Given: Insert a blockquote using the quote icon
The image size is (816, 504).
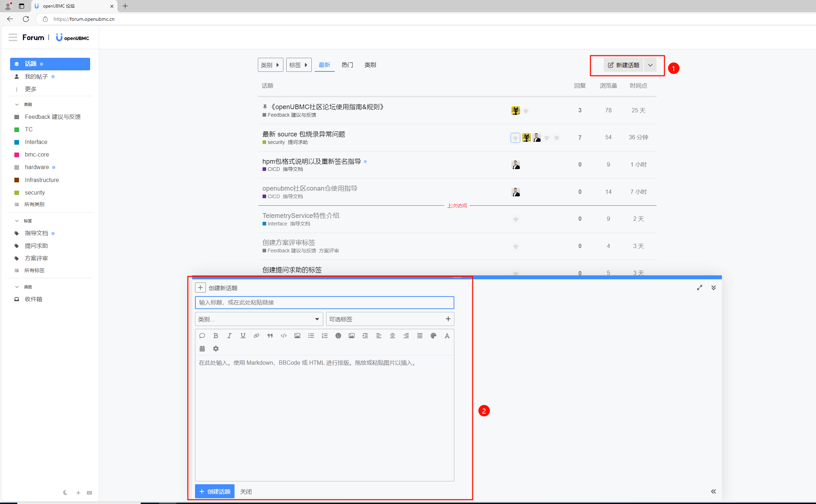Looking at the screenshot, I should coord(270,336).
